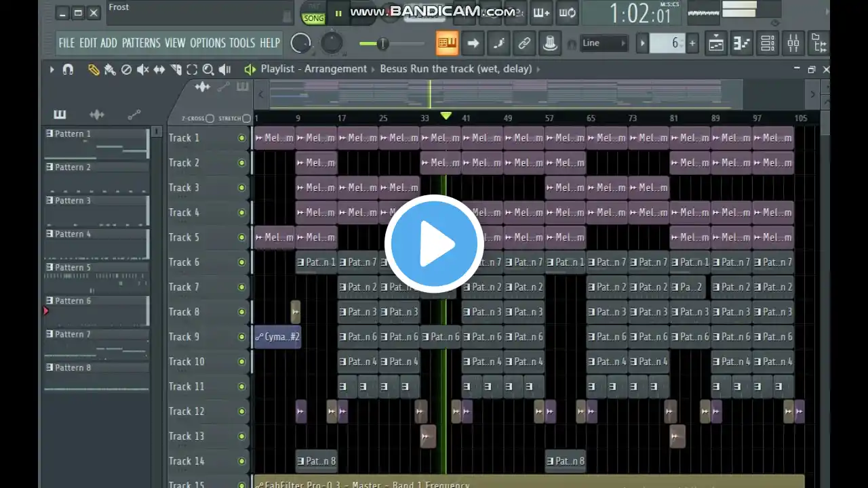The image size is (868, 488).
Task: Select the Paint brush tool
Action: point(110,69)
